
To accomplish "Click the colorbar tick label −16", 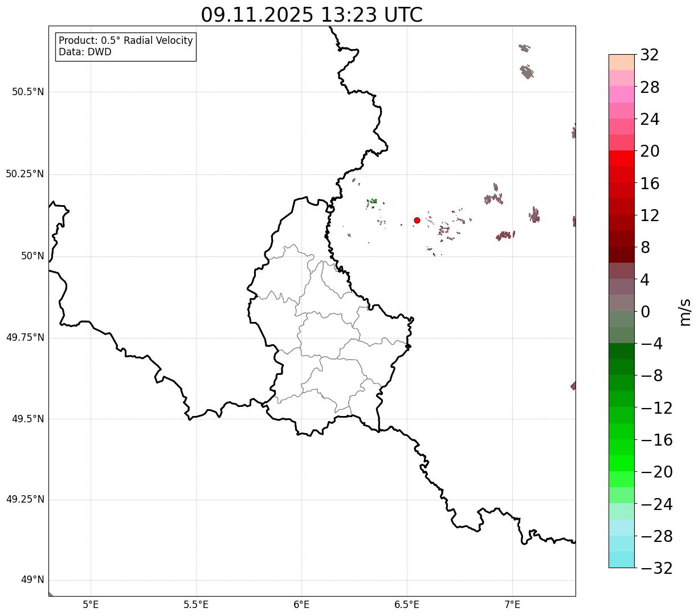I will [x=656, y=439].
